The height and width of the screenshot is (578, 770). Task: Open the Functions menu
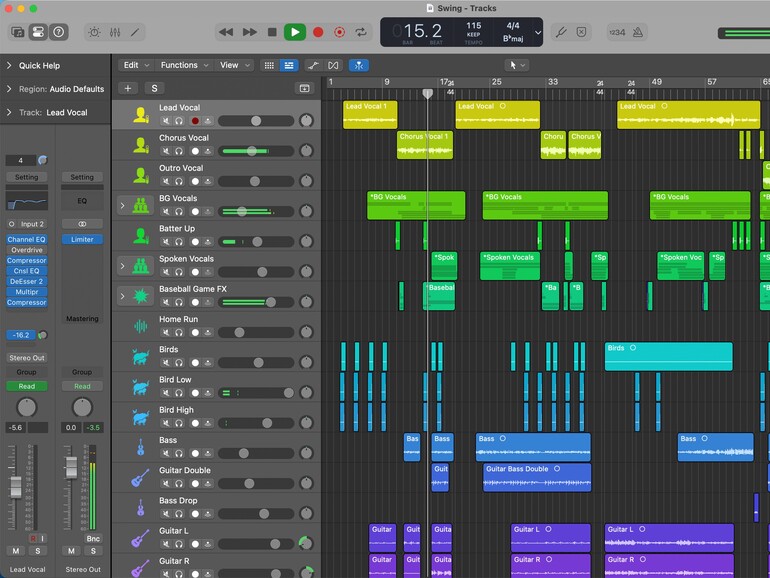(184, 65)
